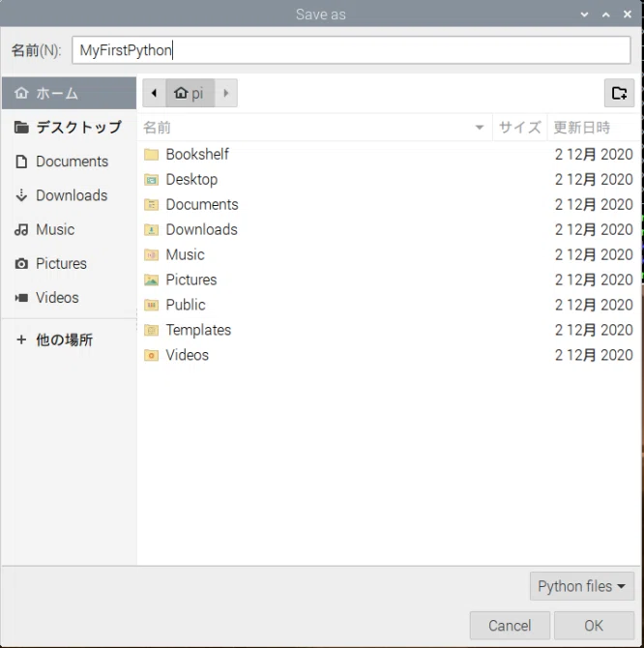This screenshot has width=644, height=648.
Task: Sort by the 更新日時 column header
Action: pyautogui.click(x=594, y=128)
